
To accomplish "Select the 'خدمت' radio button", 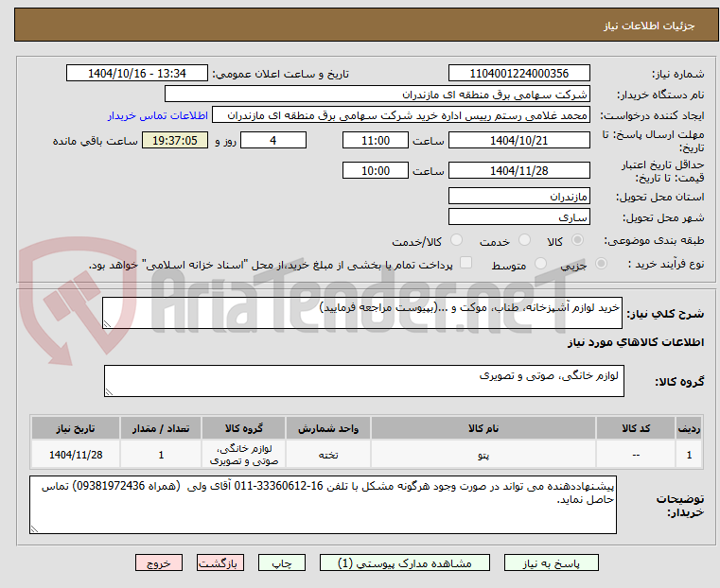I will [524, 240].
